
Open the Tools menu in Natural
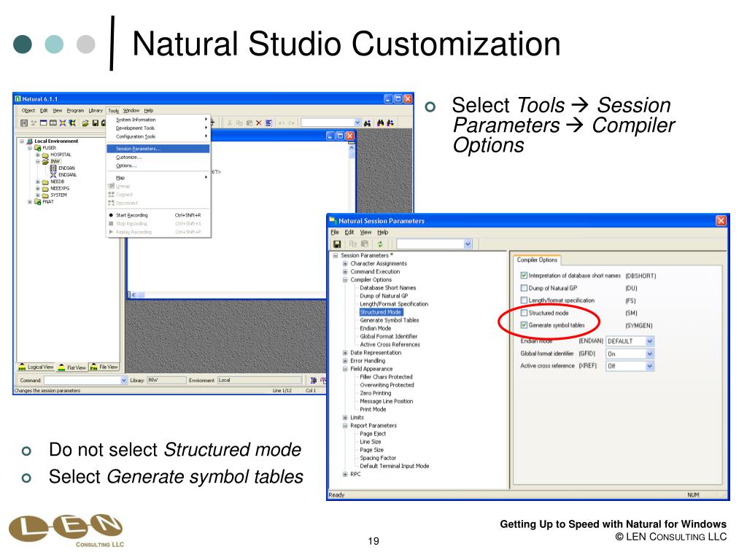(x=113, y=111)
